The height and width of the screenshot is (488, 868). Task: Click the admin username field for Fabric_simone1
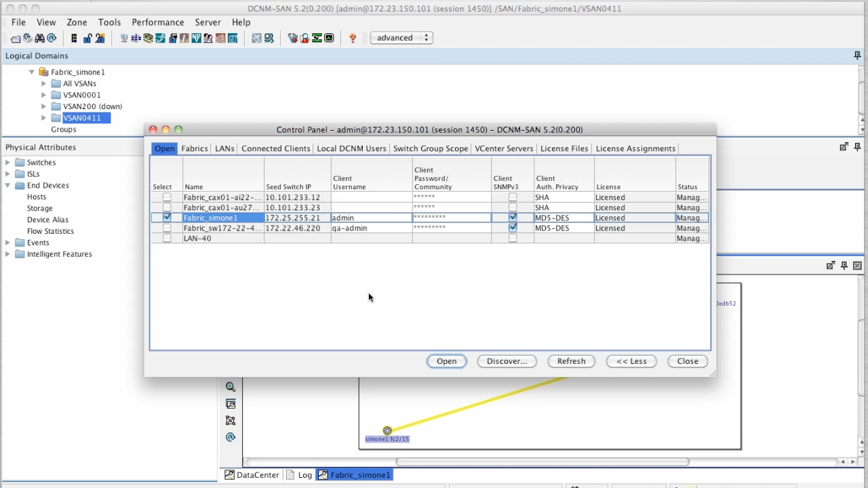tap(371, 218)
